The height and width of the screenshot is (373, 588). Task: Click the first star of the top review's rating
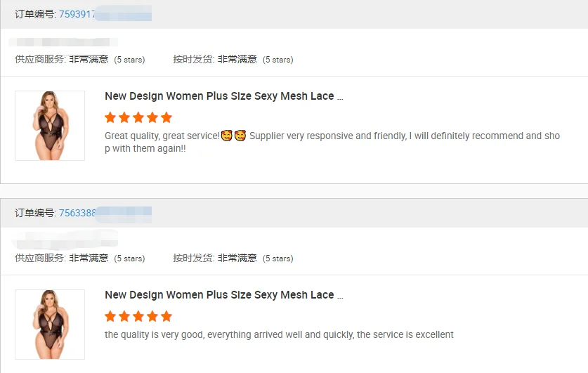click(110, 117)
